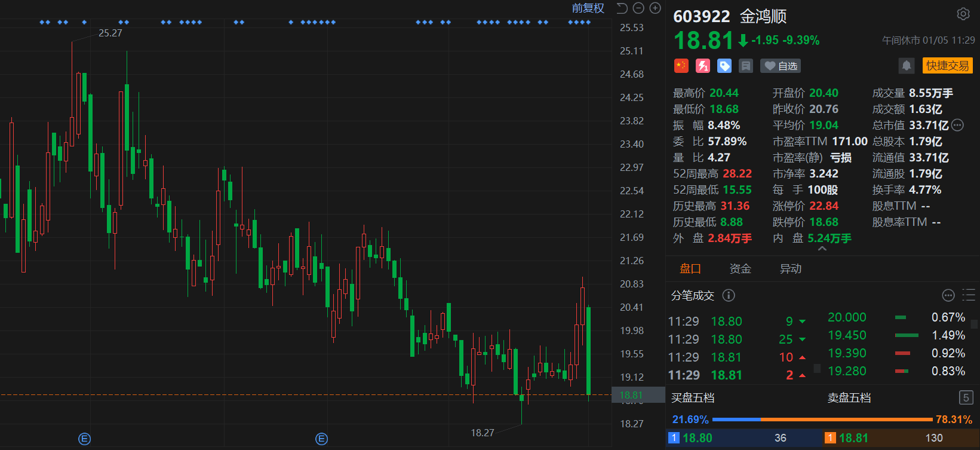Click the pink lightning margin icon
The image size is (980, 450).
(703, 66)
